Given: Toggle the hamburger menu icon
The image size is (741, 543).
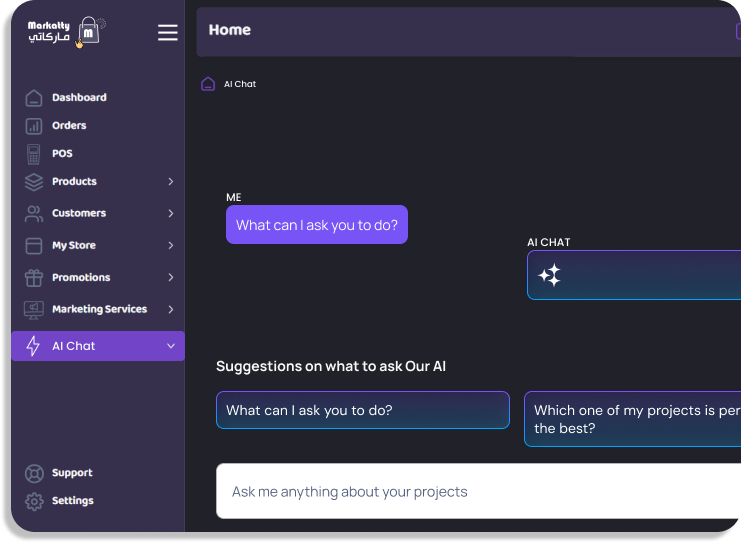Looking at the screenshot, I should [x=168, y=33].
